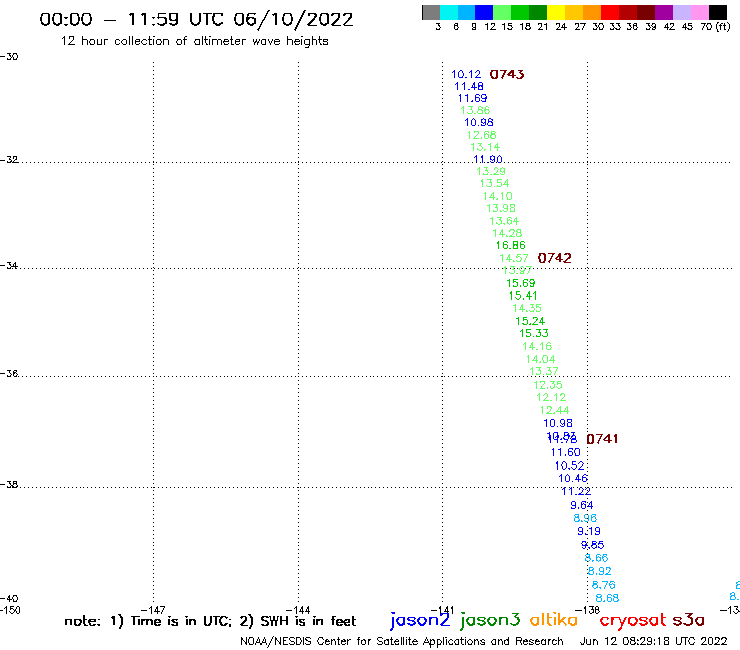Click the 14.57 value beside 0742
The width and height of the screenshot is (740, 650).
pyautogui.click(x=514, y=258)
